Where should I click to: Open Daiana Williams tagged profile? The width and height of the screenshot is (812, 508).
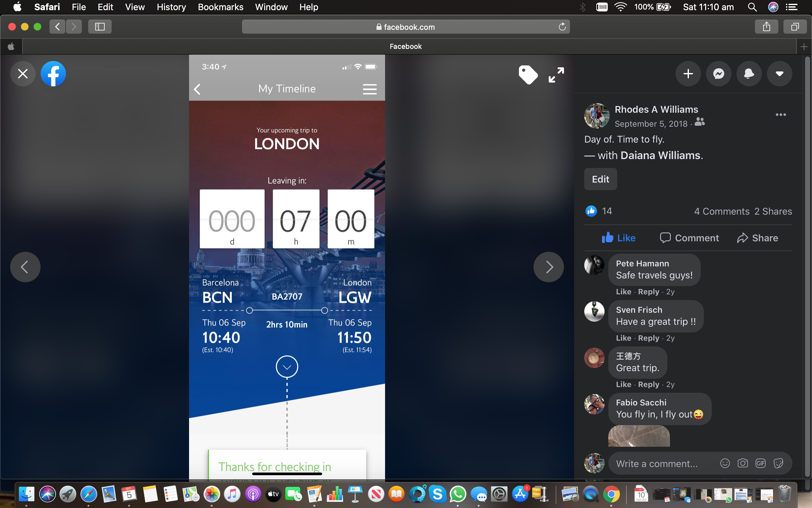(660, 155)
